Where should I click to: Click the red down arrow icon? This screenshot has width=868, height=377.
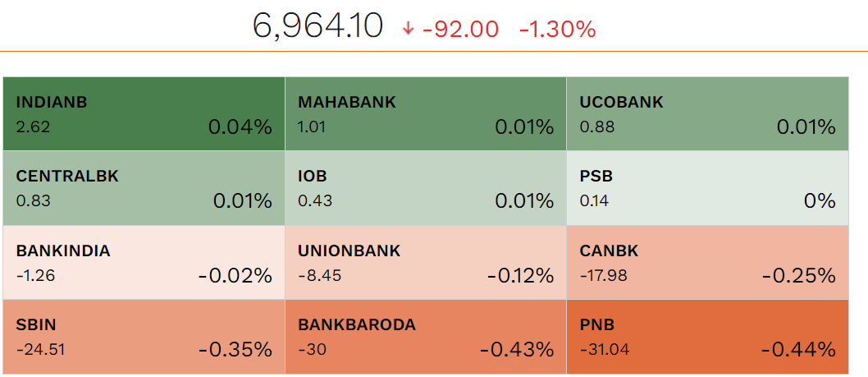409,30
